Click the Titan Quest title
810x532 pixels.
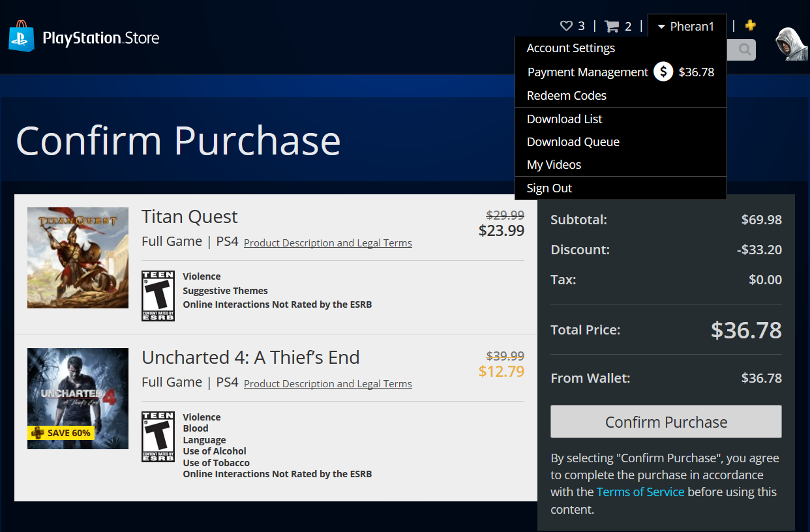[190, 216]
